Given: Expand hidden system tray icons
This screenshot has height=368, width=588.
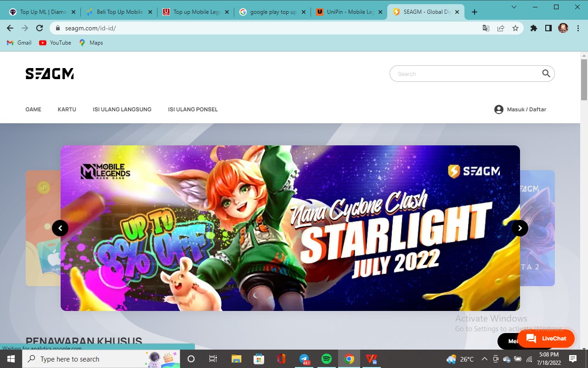Looking at the screenshot, I should pos(485,359).
